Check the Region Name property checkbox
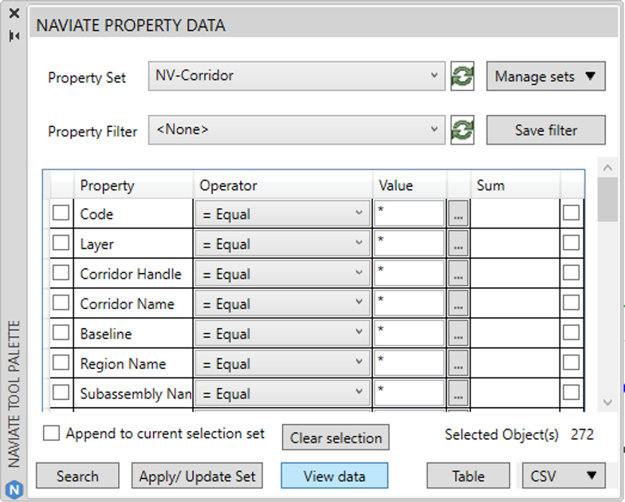 coord(61,362)
